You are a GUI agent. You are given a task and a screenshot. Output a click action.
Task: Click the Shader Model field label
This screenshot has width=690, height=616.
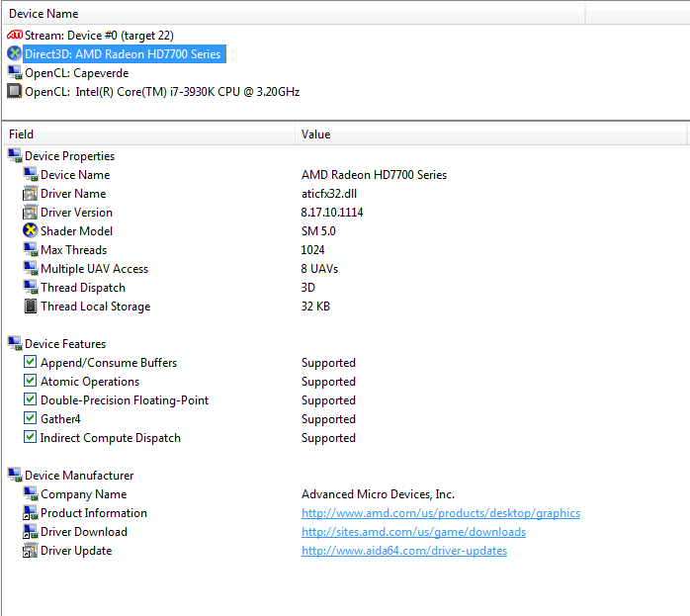(76, 231)
